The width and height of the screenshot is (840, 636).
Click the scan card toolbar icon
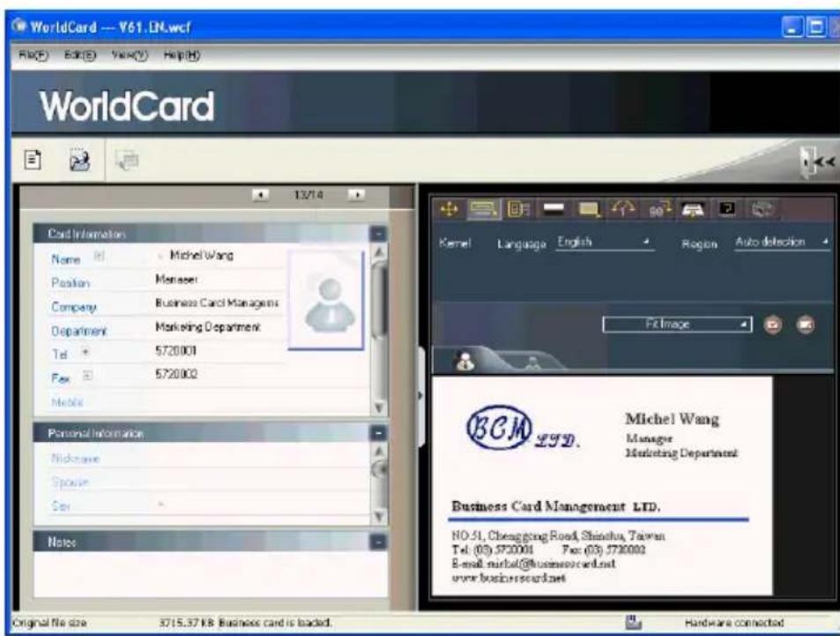click(80, 160)
